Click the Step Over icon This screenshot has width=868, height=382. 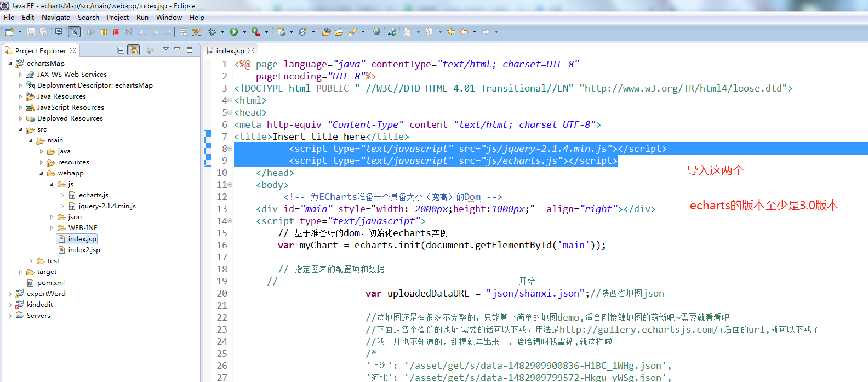(154, 32)
